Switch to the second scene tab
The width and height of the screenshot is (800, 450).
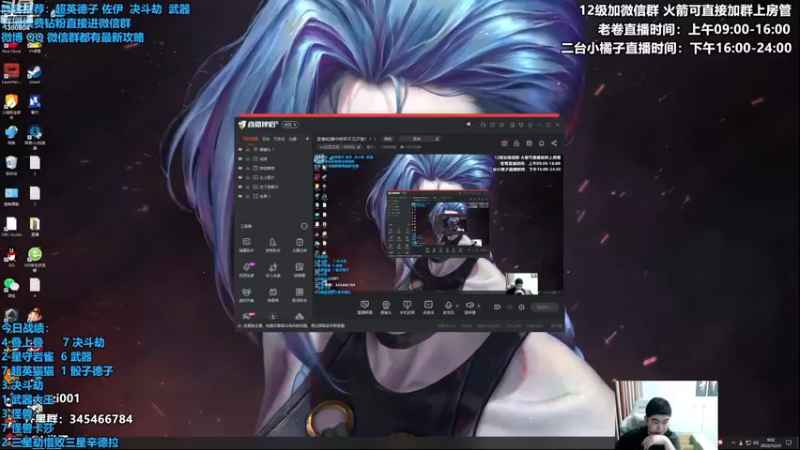click(266, 139)
